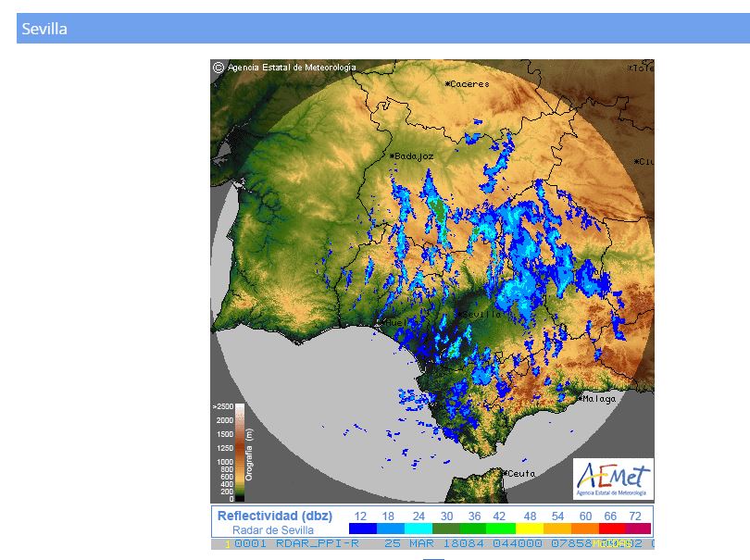Click the Malaga city marker
Image resolution: width=750 pixels, height=560 pixels.
tap(580, 399)
